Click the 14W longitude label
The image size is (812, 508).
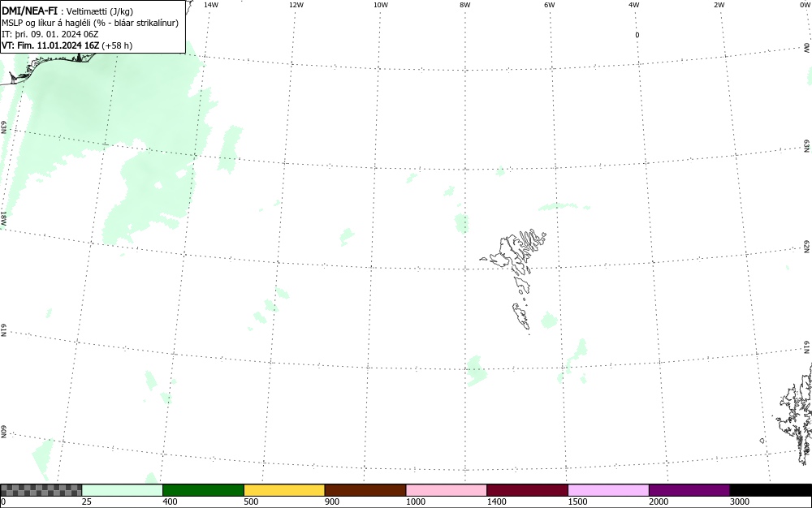211,5
